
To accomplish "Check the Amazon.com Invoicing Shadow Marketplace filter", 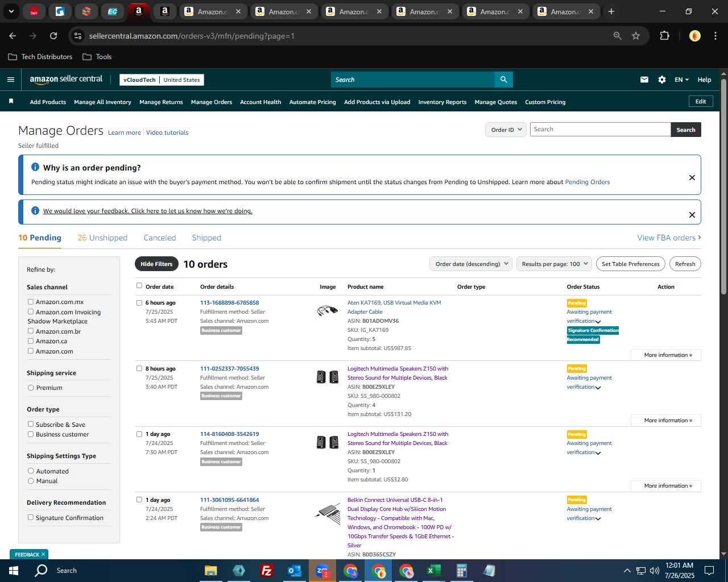I will tap(31, 311).
